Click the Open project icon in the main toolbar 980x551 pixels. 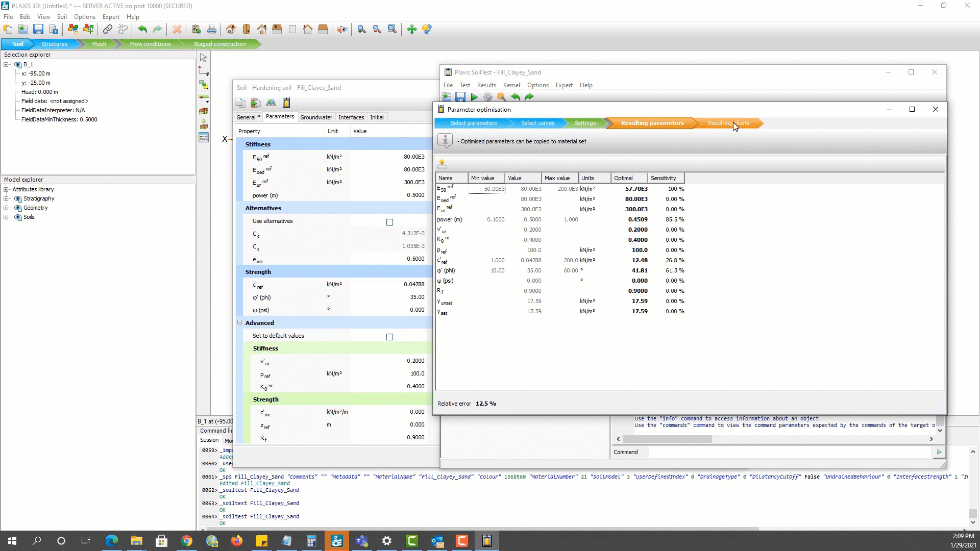coord(23,30)
